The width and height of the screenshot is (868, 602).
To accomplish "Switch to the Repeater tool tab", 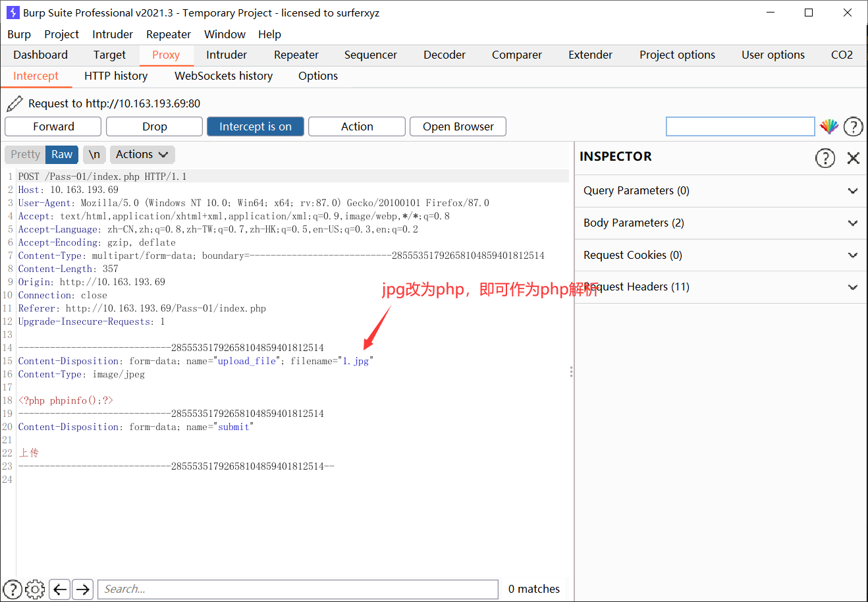I will (296, 55).
